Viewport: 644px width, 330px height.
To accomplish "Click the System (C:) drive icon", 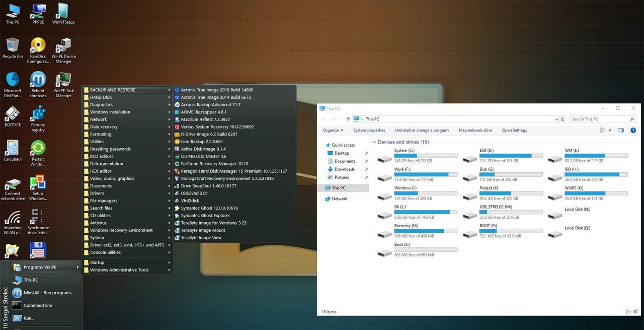I will 385,159.
